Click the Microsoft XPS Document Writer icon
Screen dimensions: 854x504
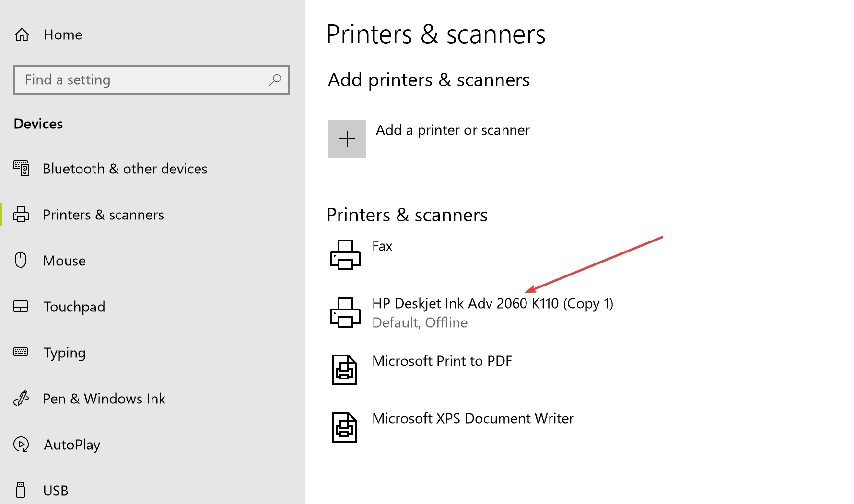point(344,427)
